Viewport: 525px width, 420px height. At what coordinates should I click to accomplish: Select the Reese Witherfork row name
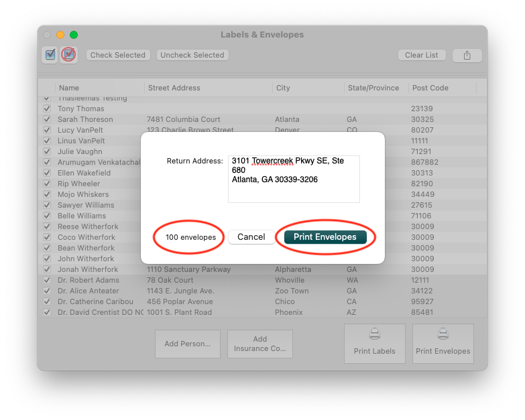[x=88, y=226]
